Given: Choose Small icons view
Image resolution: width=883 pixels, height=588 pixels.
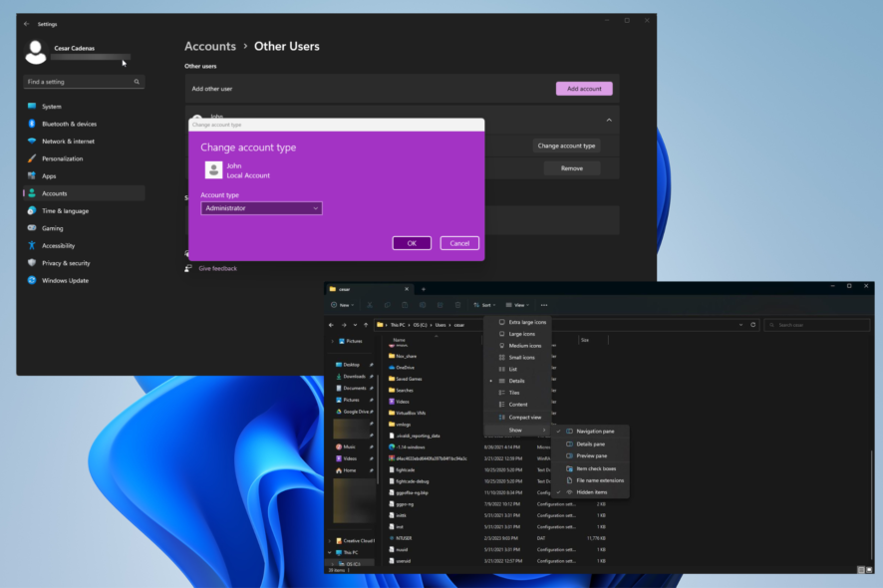Looking at the screenshot, I should (517, 358).
